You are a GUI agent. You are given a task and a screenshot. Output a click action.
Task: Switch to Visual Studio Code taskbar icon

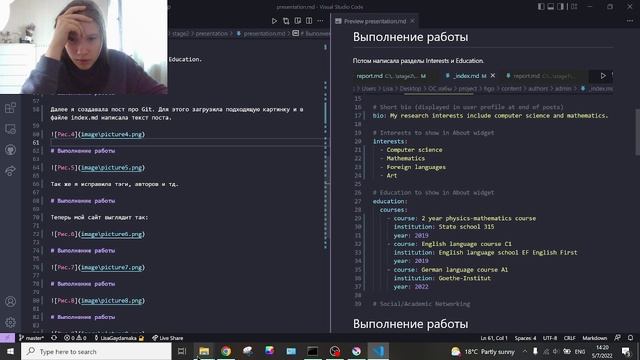378,351
